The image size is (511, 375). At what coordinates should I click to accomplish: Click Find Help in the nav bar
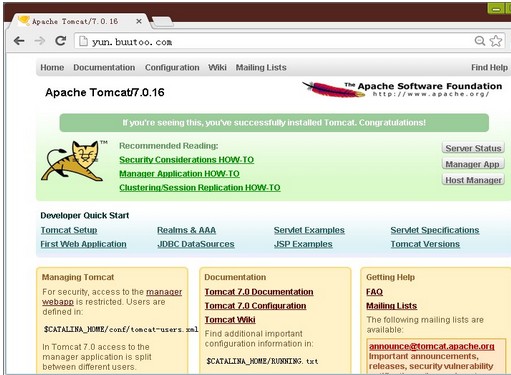489,67
